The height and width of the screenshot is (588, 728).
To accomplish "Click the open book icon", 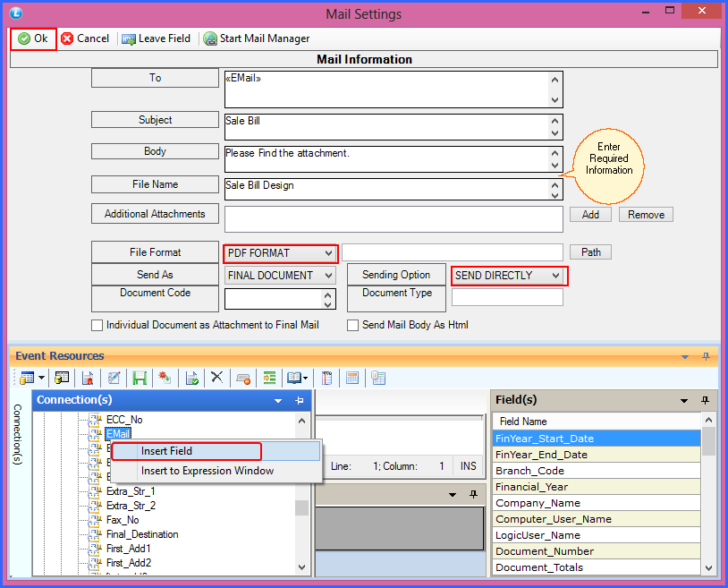I will (294, 378).
